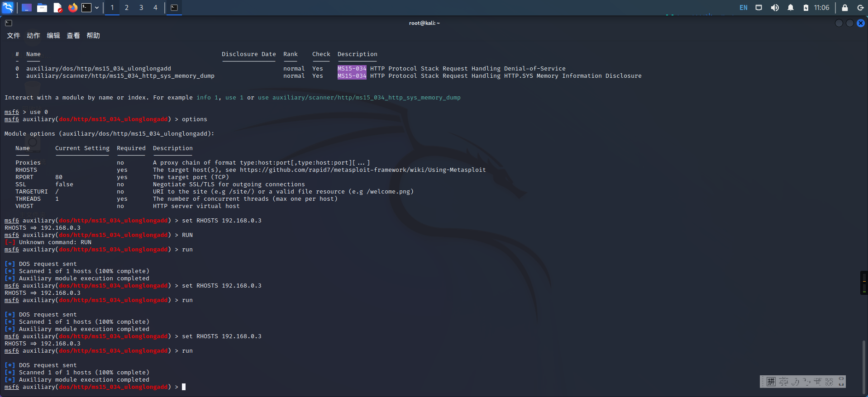Open the 帮助 menu
Viewport: 868px width, 397px height.
tap(93, 36)
